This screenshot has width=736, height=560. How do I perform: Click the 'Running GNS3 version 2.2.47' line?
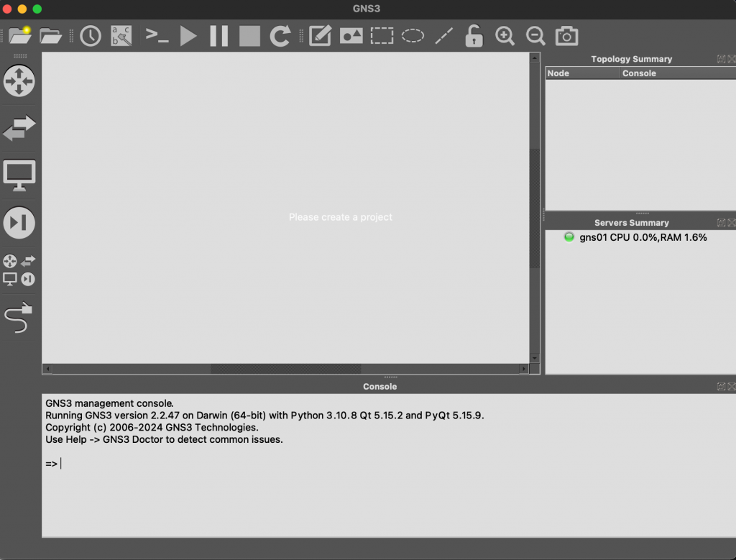point(264,416)
